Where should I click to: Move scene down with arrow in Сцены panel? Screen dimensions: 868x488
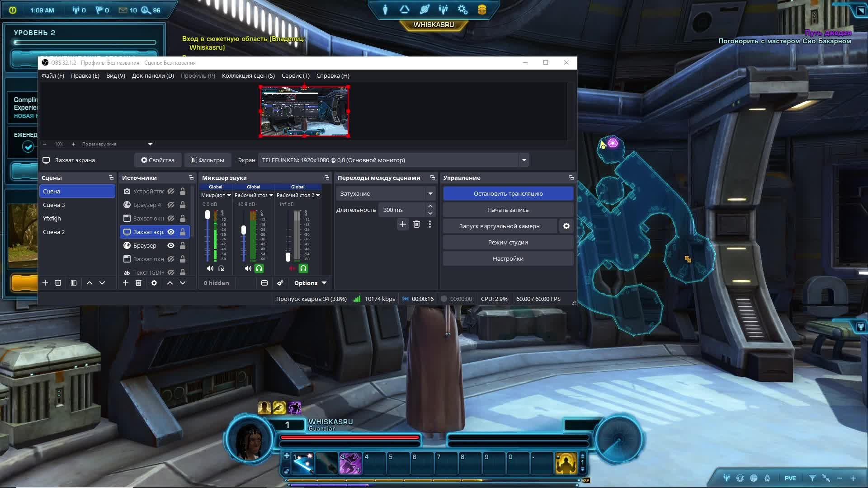click(x=102, y=283)
